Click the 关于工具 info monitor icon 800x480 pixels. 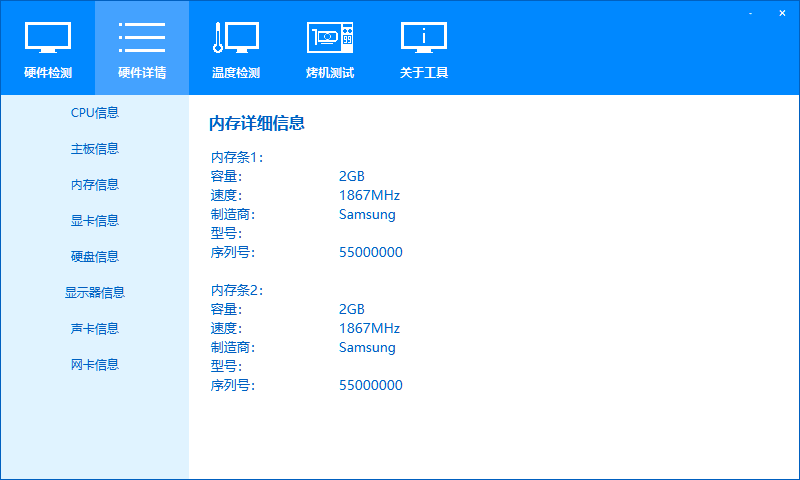(x=424, y=38)
